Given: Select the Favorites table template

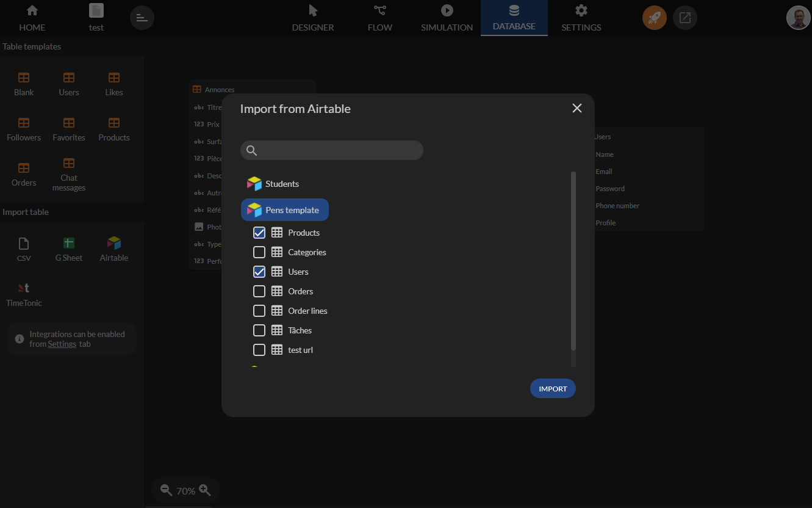Looking at the screenshot, I should tap(69, 129).
